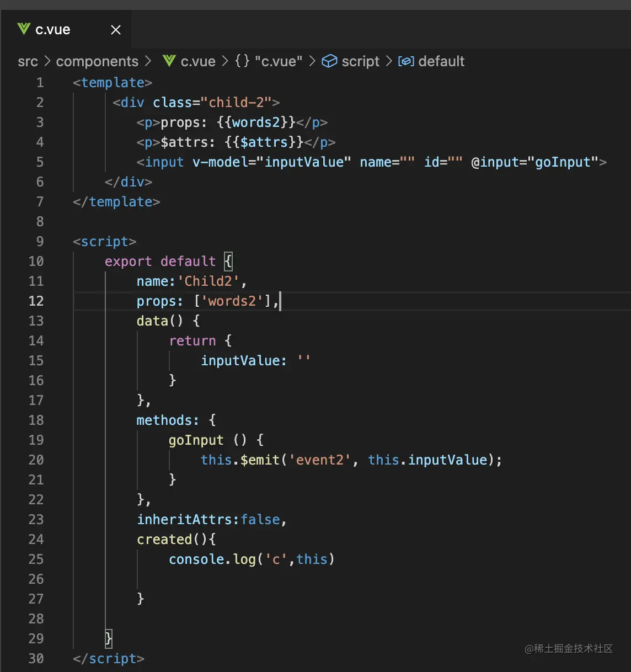Click v-model="inputValue" attribute
This screenshot has height=672, width=631.
point(272,162)
